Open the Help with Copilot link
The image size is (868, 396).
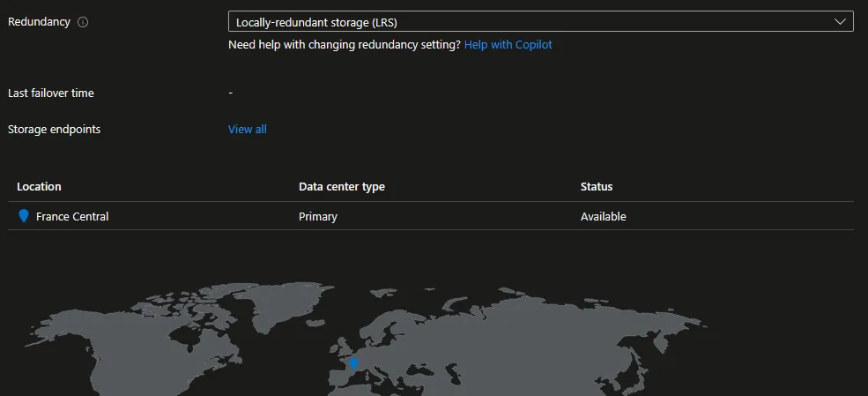pyautogui.click(x=508, y=44)
